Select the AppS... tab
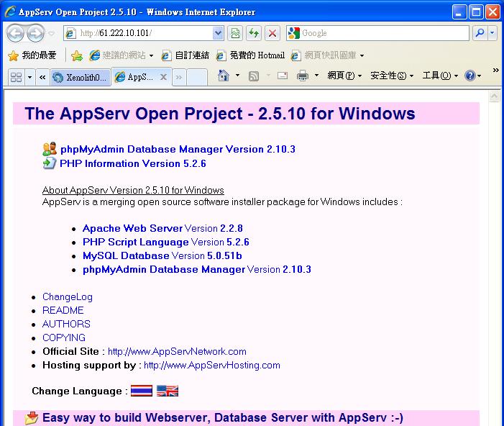This screenshot has height=426, width=504. pyautogui.click(x=135, y=77)
